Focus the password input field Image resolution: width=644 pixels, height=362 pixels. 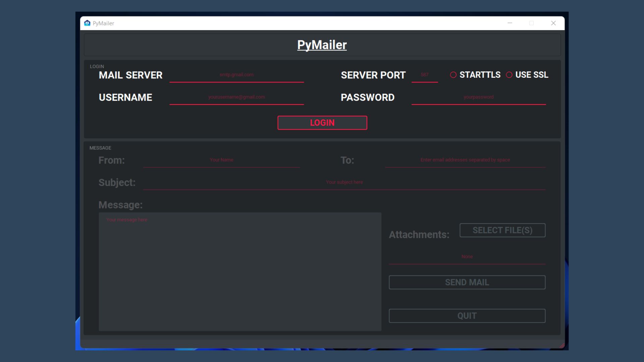pyautogui.click(x=479, y=97)
